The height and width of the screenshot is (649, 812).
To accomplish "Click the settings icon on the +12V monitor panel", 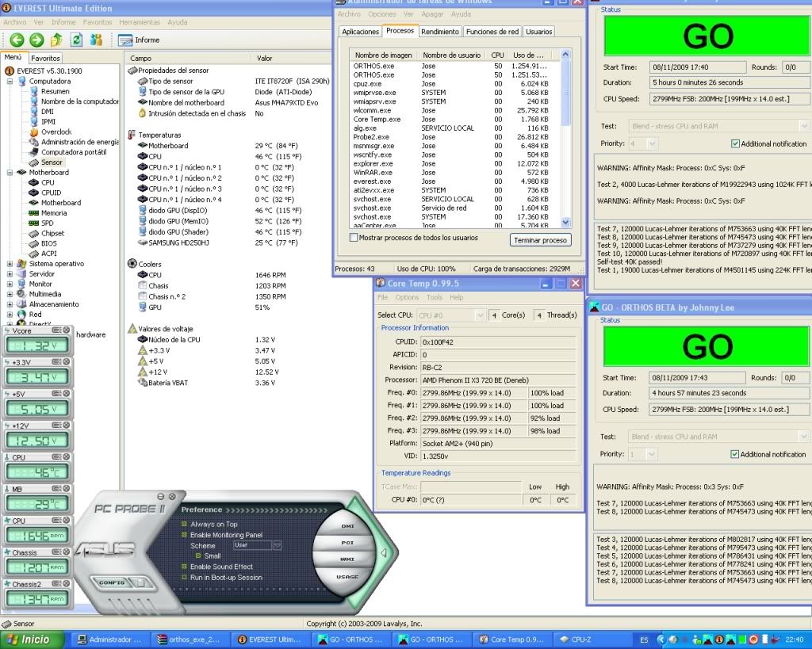I will point(56,425).
